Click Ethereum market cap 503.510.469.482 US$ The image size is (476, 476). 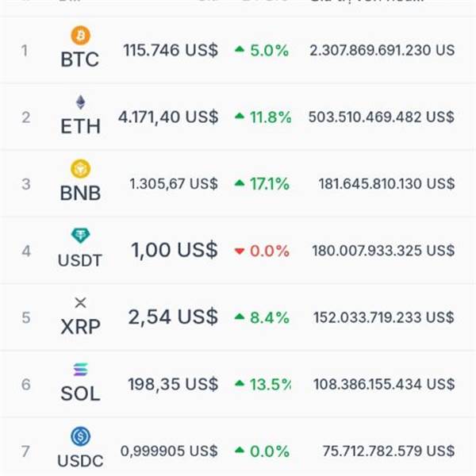[382, 117]
